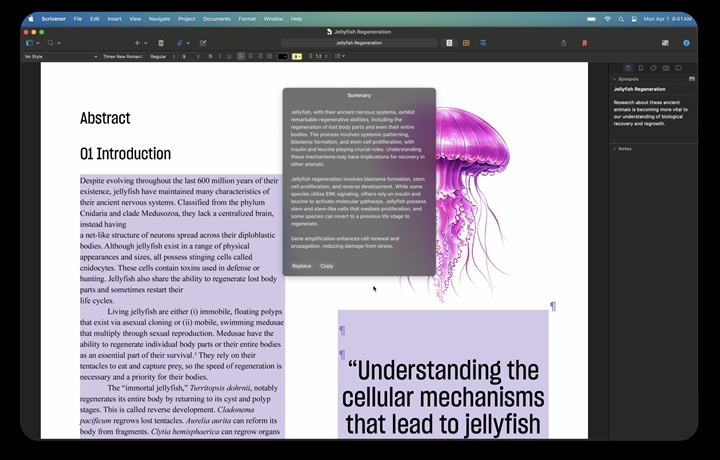Collapse the Synopsis section
Screen dimensions: 720x460
tap(614, 78)
